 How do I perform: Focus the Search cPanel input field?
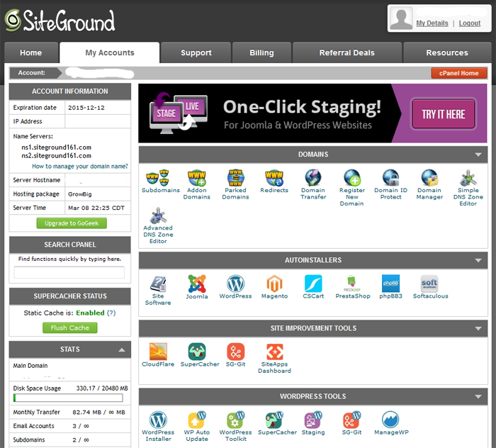(x=69, y=272)
